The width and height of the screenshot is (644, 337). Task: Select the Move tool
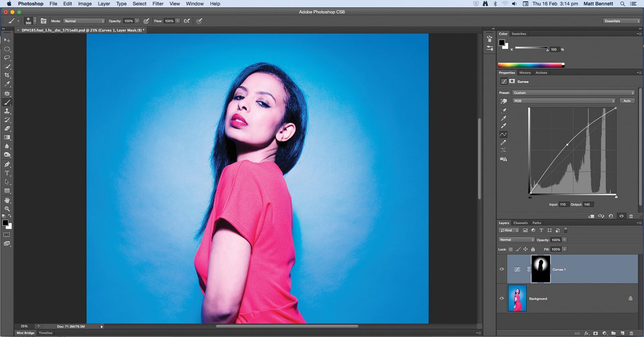point(7,40)
